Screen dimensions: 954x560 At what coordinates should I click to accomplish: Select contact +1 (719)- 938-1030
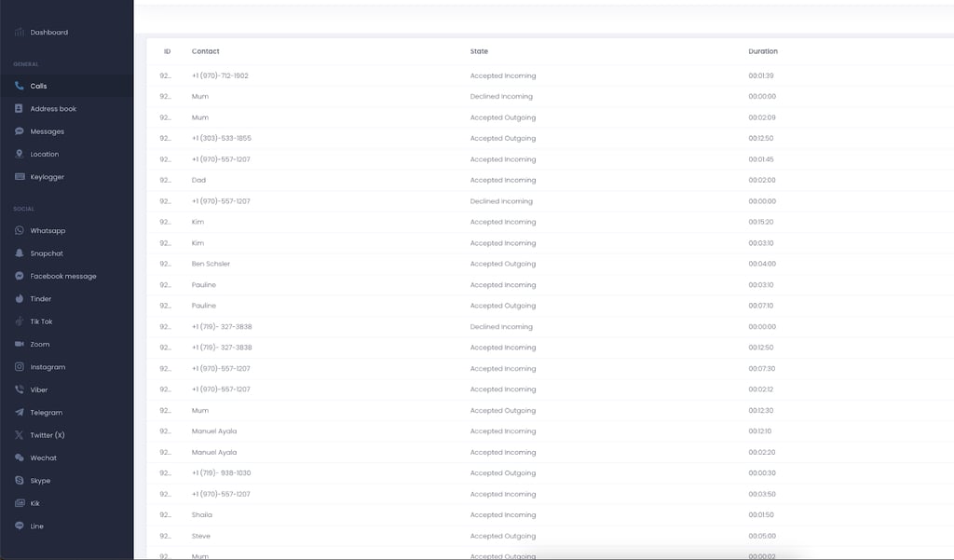(x=222, y=473)
